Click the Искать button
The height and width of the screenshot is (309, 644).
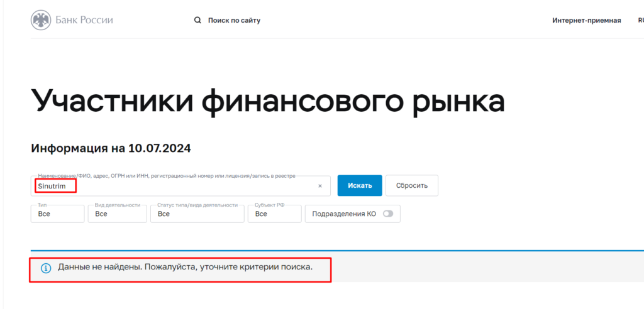coord(360,185)
